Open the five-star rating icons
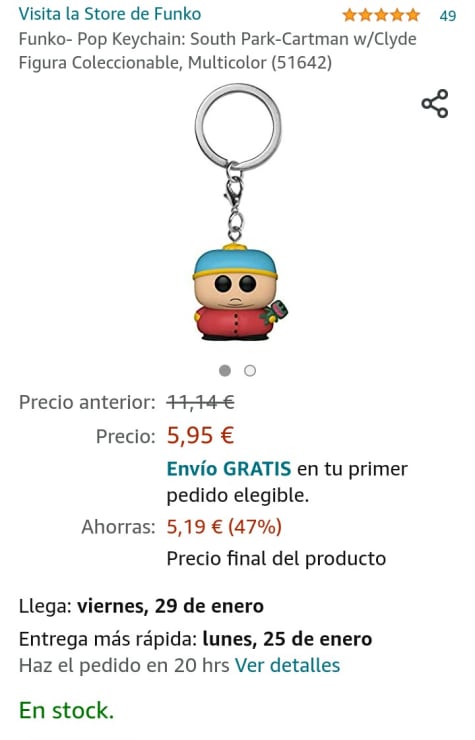This screenshot has height=740, width=475. point(381,15)
